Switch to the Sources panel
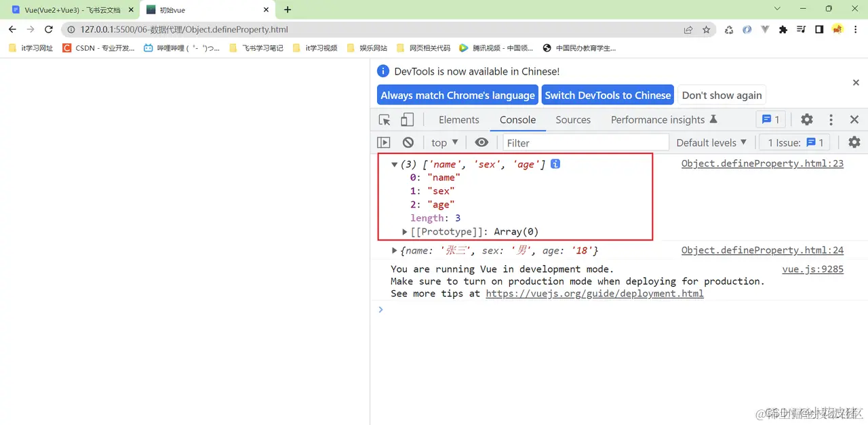This screenshot has width=868, height=425. click(x=573, y=120)
